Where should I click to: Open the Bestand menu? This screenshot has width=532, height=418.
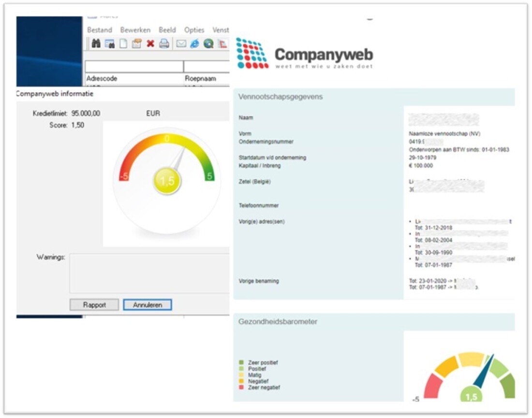pos(99,30)
